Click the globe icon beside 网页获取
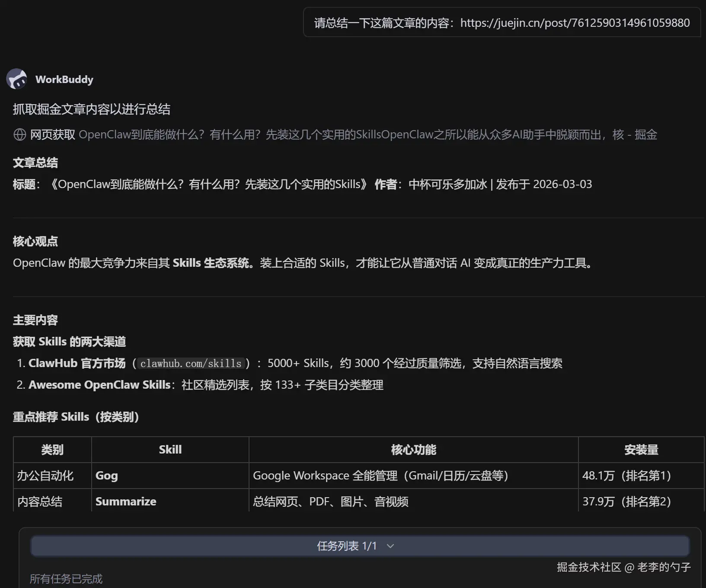This screenshot has height=588, width=706. coord(20,135)
